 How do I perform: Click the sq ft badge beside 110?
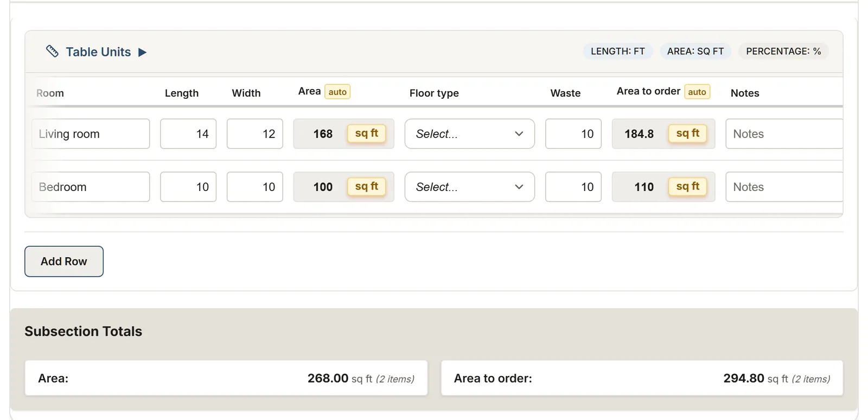tap(688, 187)
